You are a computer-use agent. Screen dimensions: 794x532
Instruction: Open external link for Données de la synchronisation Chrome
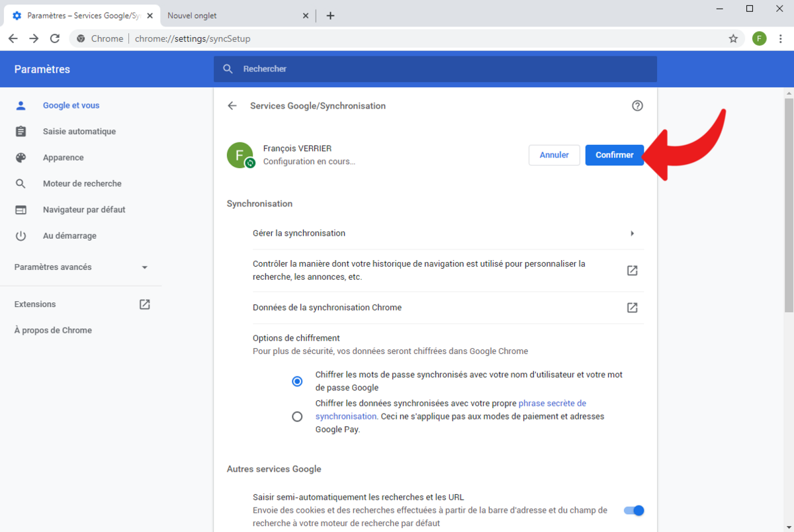pos(632,308)
